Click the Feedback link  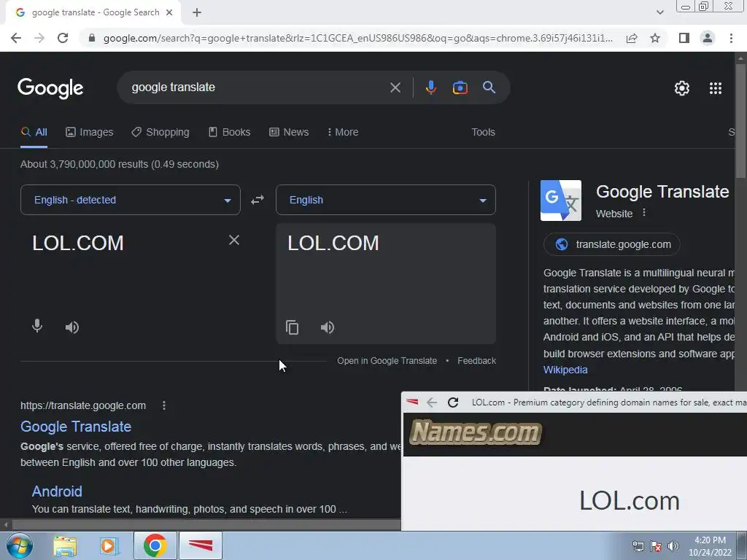pos(476,360)
